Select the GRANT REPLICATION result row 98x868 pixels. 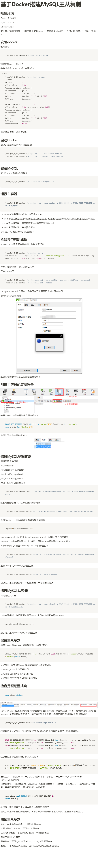click(44, 447)
